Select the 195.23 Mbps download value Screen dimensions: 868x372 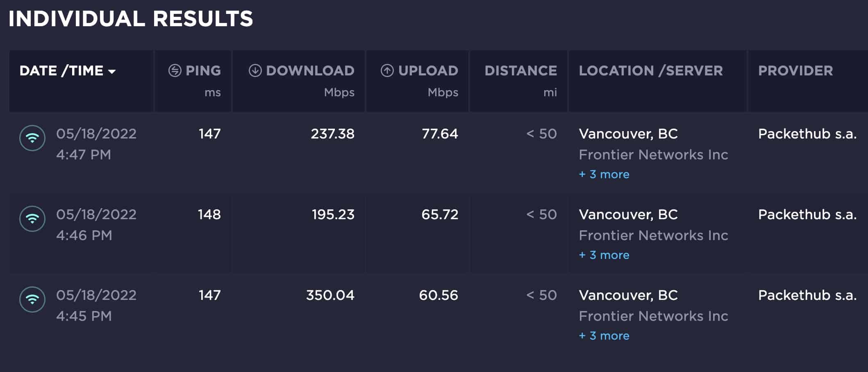[333, 215]
